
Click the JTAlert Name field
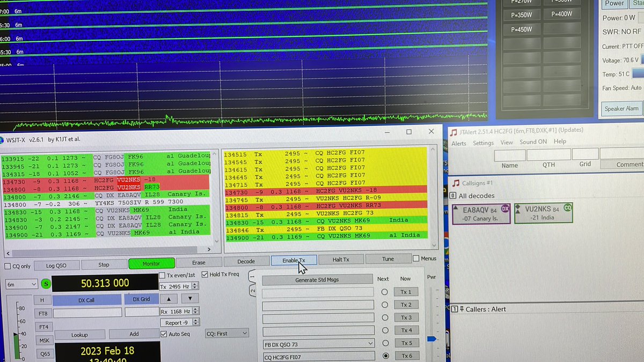pos(509,155)
